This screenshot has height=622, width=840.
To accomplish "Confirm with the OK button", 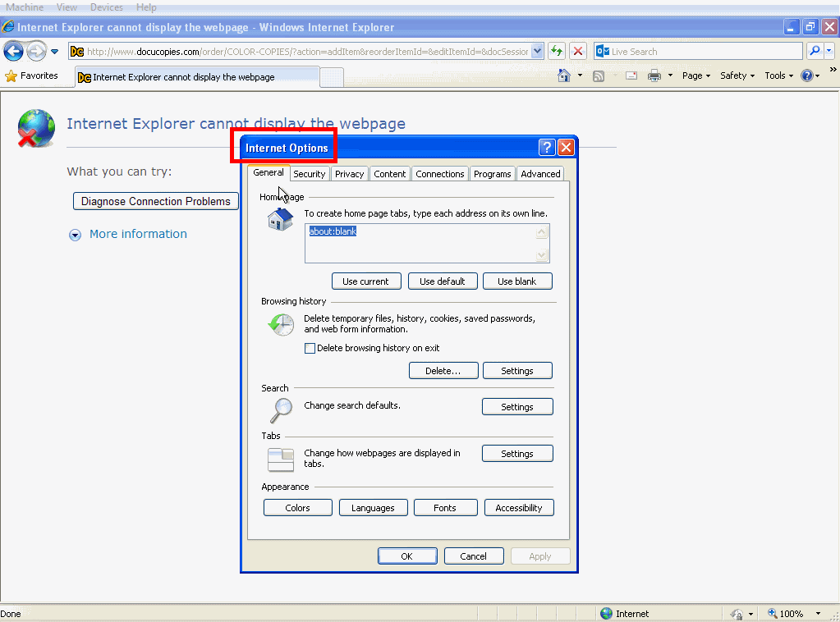I will coord(407,556).
